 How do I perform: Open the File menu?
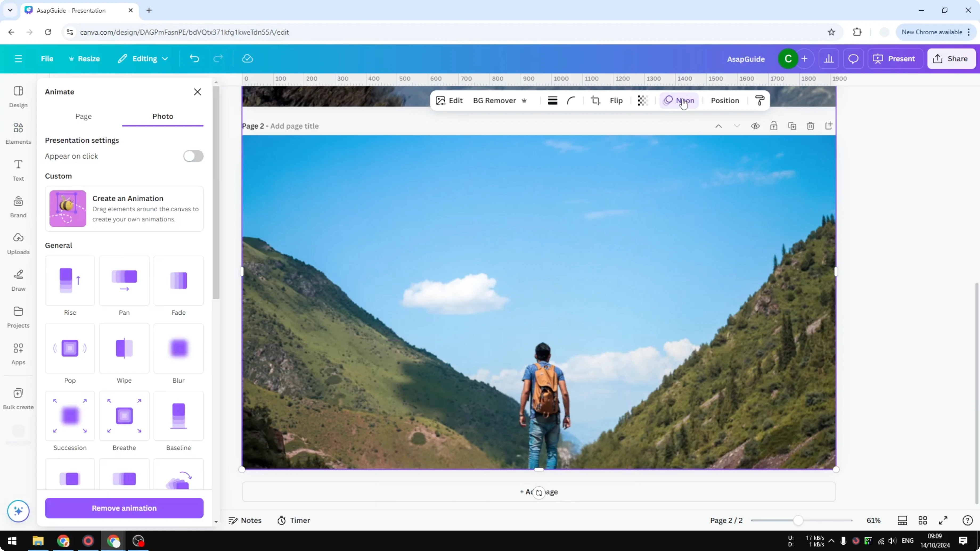point(47,59)
